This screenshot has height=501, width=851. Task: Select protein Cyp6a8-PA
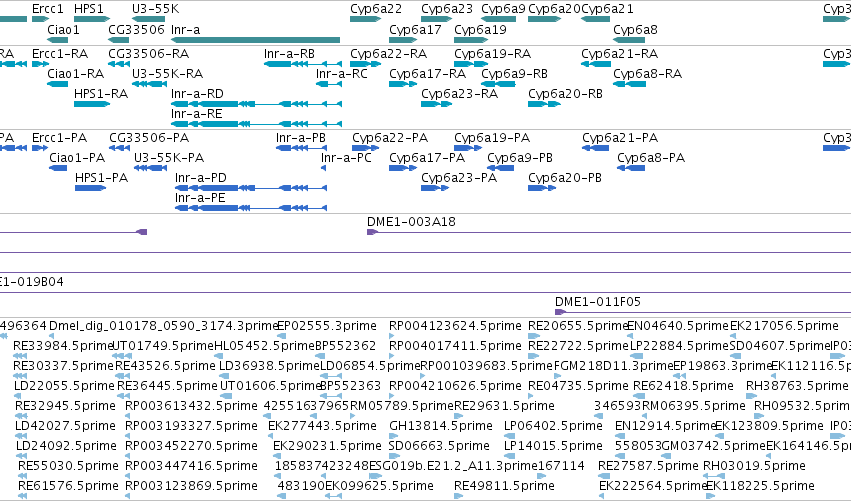click(x=651, y=157)
